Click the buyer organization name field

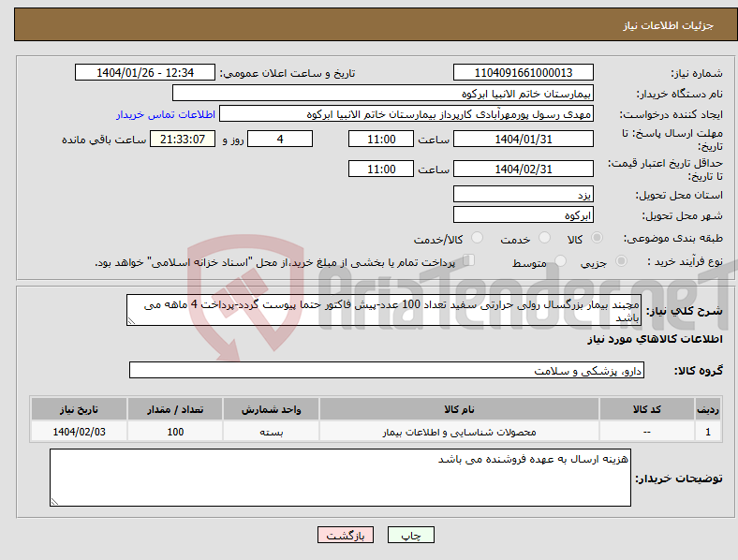click(x=383, y=93)
